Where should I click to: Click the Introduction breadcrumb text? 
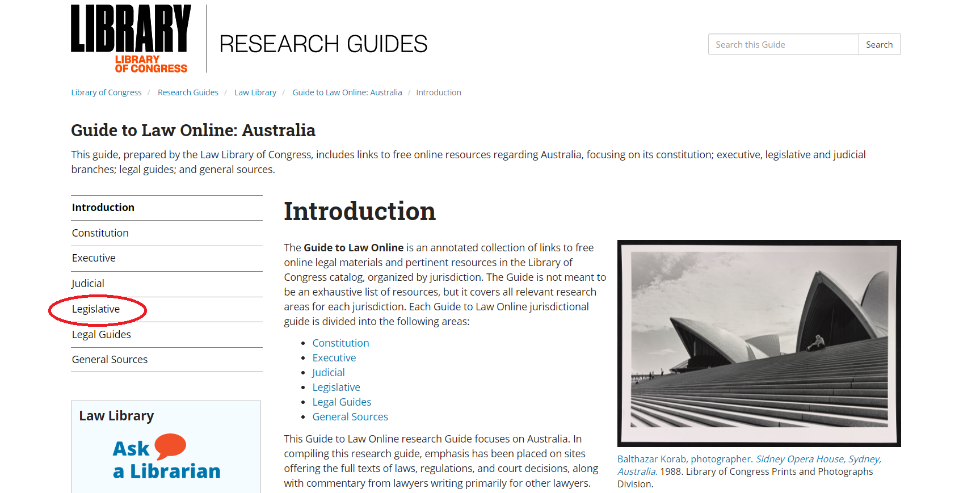click(439, 92)
